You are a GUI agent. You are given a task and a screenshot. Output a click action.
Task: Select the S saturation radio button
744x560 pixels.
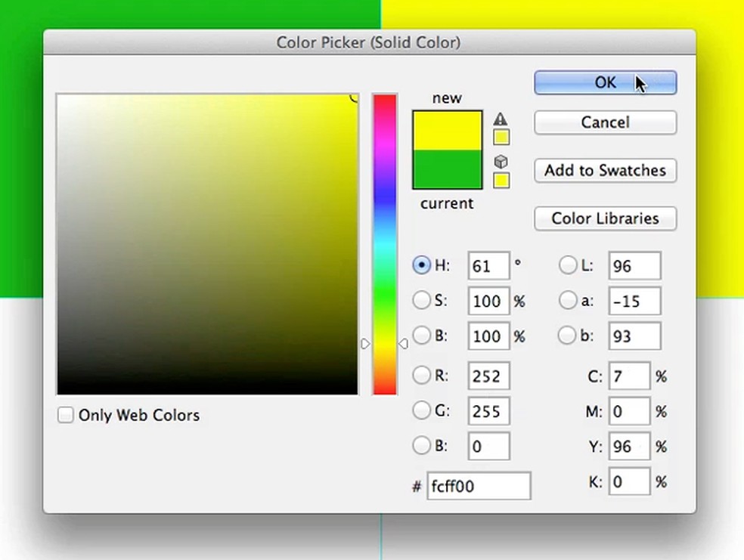[421, 301]
